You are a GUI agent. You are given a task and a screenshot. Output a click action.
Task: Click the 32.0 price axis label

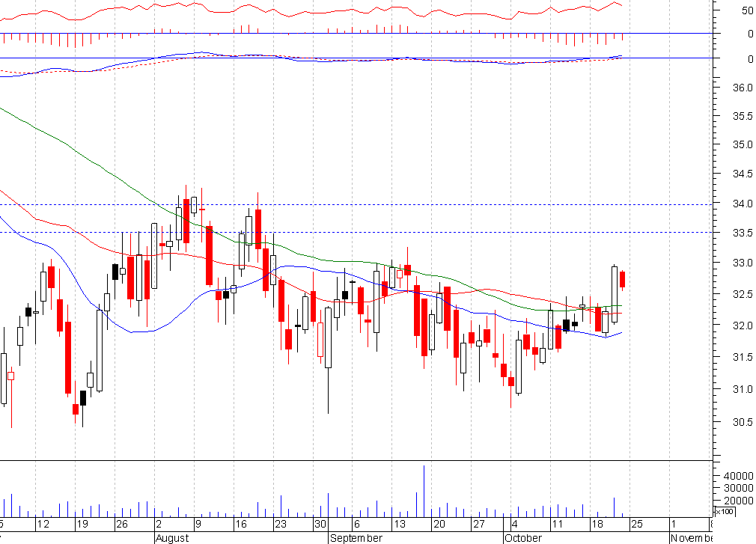[743, 326]
